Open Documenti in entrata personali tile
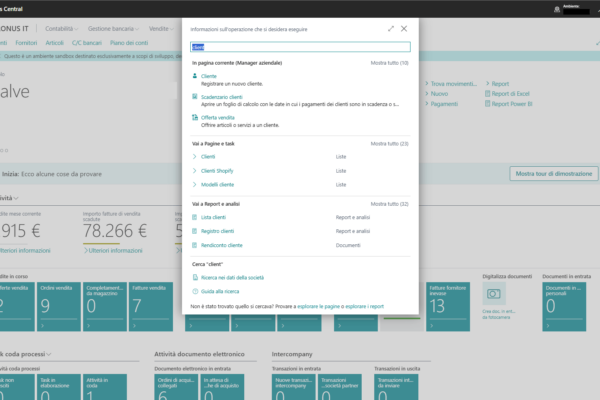The image size is (600, 400). click(564, 307)
